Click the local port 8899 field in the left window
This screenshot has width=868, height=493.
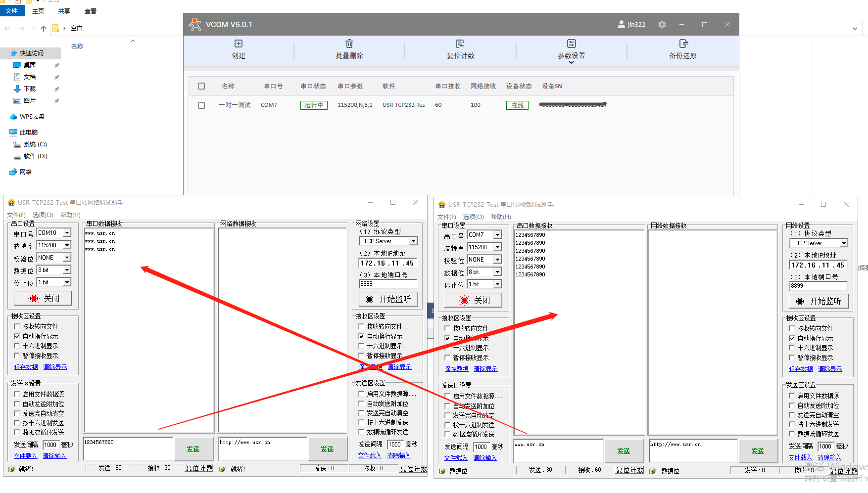[x=387, y=284]
